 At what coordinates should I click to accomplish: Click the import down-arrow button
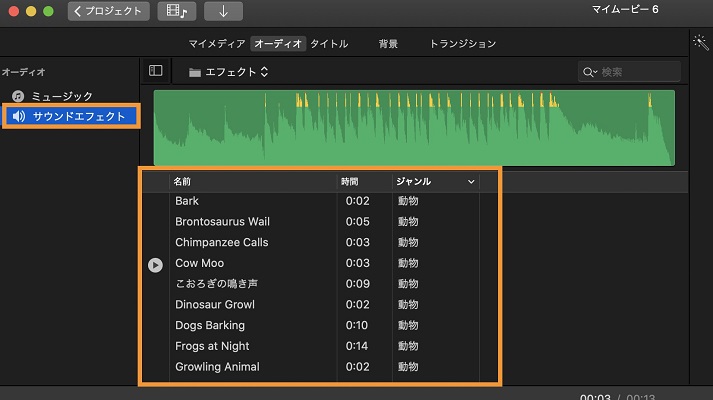click(223, 11)
